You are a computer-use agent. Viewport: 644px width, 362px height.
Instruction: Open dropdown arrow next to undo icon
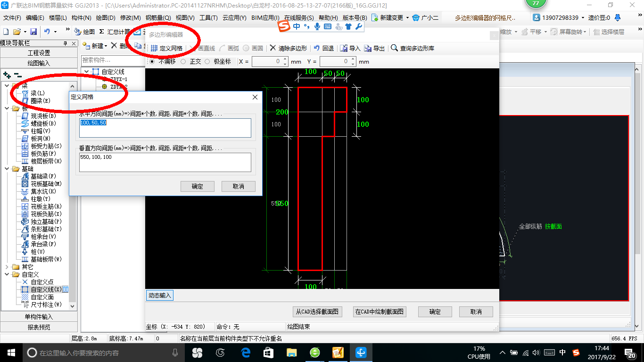point(55,32)
